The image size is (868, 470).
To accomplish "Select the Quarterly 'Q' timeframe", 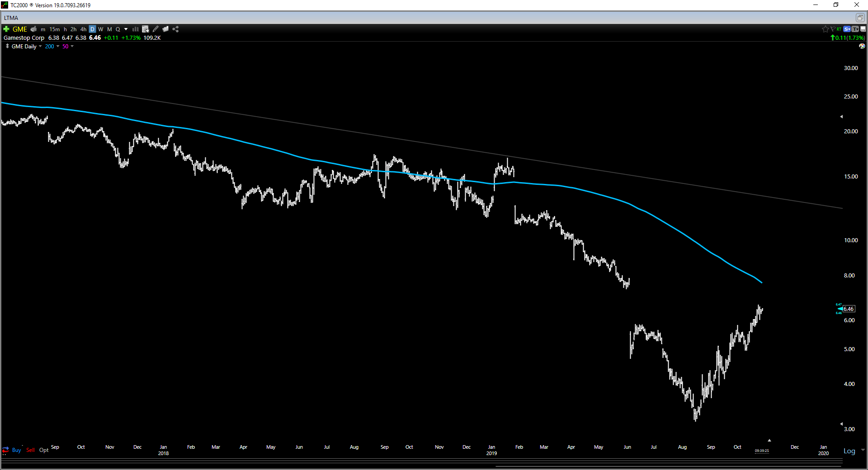I will [x=118, y=29].
